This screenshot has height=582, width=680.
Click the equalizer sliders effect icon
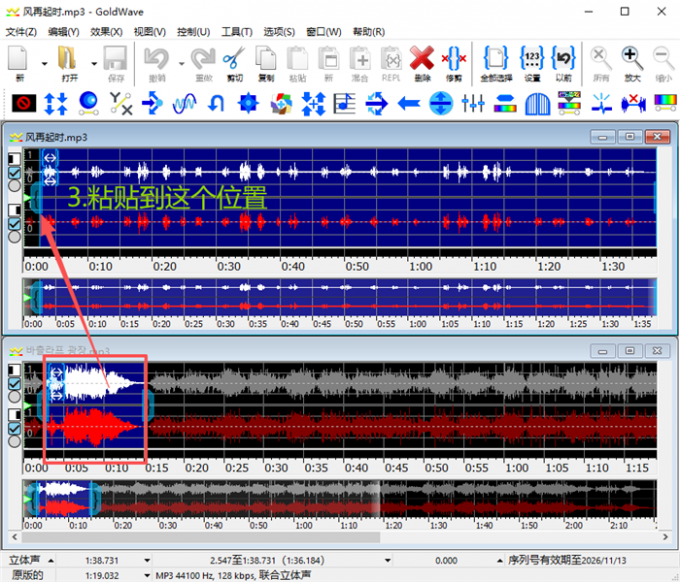(x=473, y=103)
